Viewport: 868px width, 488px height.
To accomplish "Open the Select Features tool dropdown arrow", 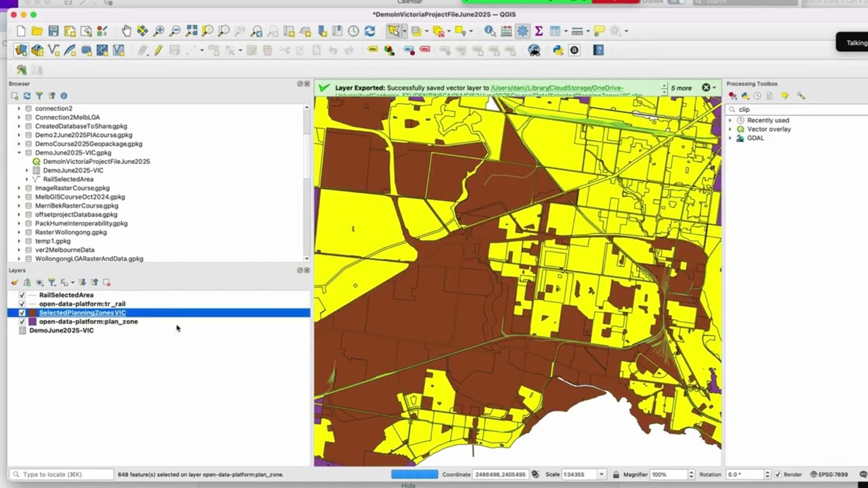I will 404,31.
